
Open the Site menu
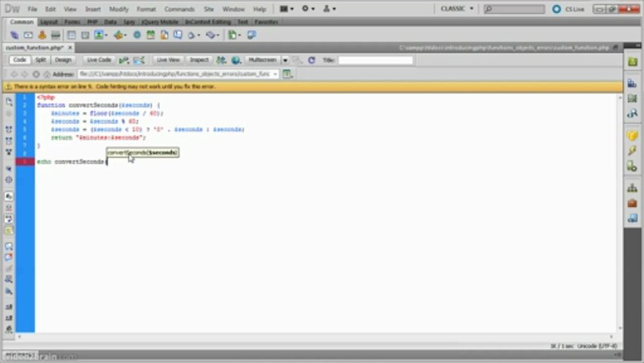coord(208,9)
